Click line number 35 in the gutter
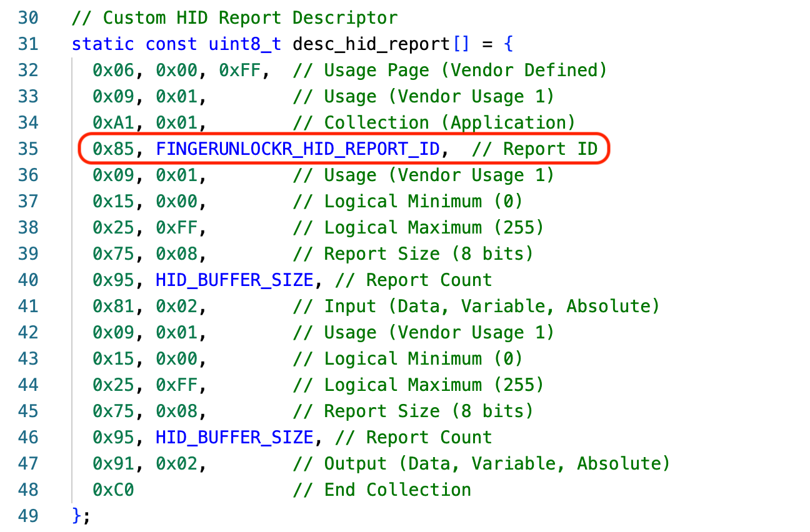The width and height of the screenshot is (810, 532). [x=28, y=149]
